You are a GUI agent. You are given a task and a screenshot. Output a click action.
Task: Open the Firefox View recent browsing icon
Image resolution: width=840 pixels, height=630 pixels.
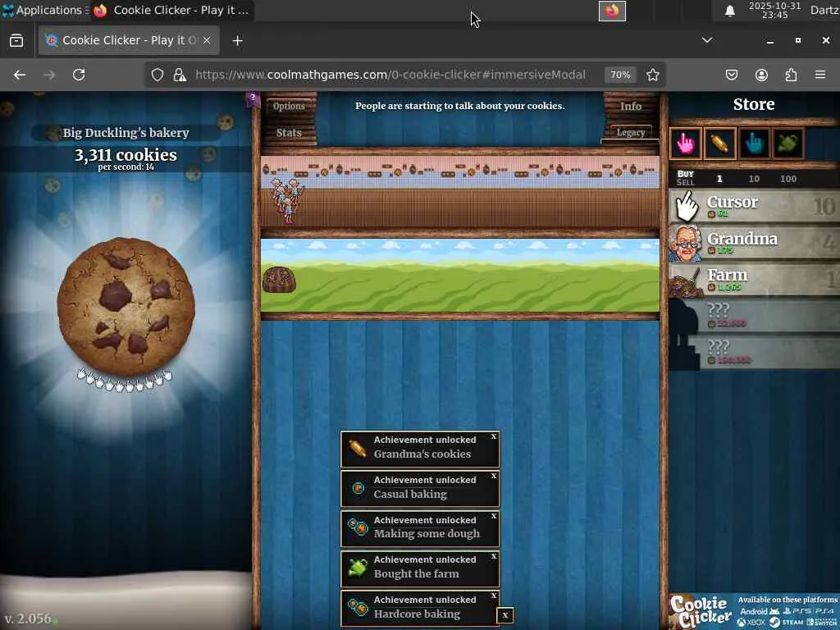tap(16, 41)
